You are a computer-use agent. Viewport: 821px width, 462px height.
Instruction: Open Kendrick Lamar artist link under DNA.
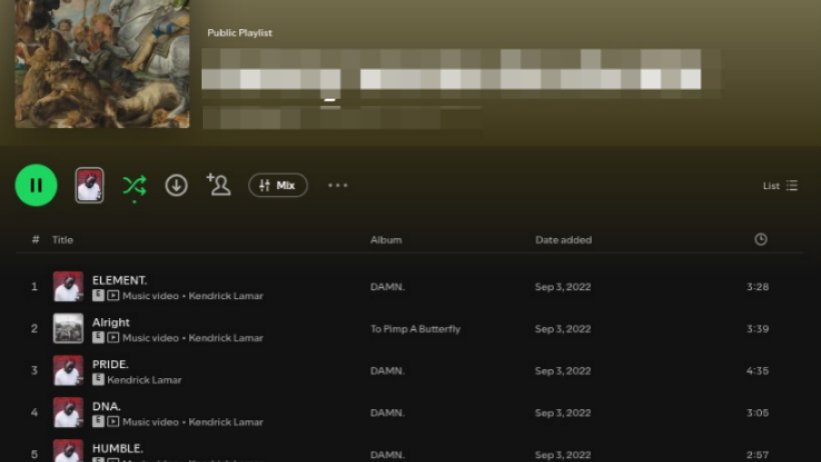tap(226, 422)
